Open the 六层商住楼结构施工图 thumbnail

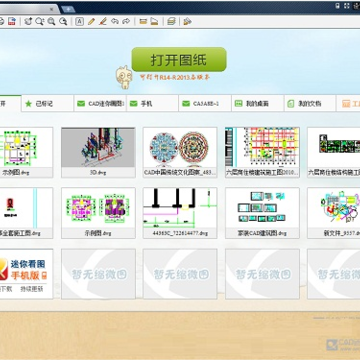[x=334, y=152]
